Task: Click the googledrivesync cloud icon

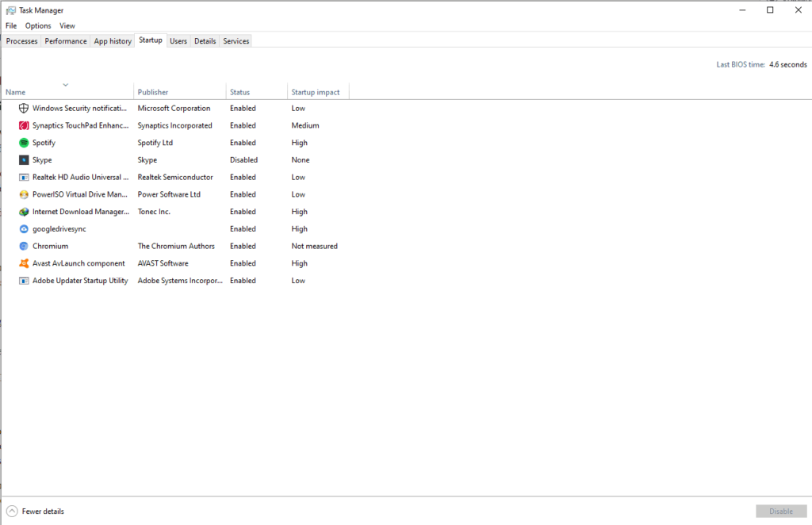Action: coord(24,229)
